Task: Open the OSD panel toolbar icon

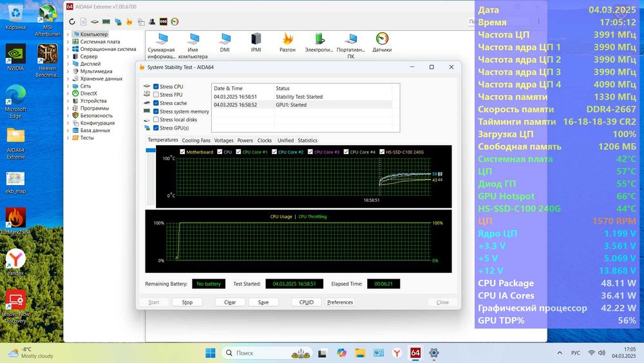Action: [164, 22]
